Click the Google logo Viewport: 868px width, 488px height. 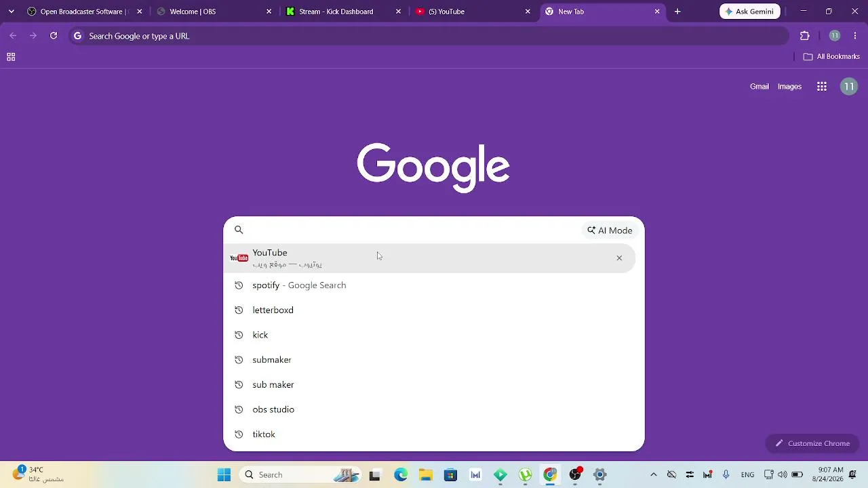click(x=433, y=167)
